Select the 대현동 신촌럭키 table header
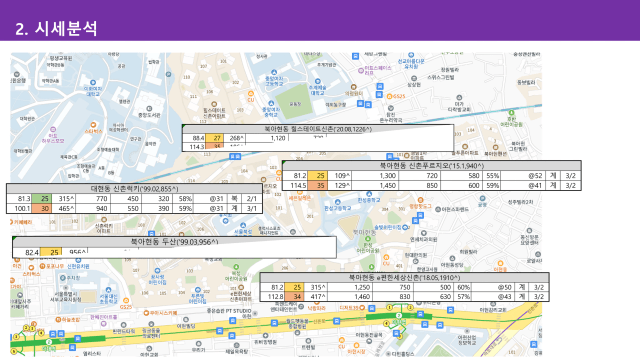The height and width of the screenshot is (360, 640). [134, 189]
